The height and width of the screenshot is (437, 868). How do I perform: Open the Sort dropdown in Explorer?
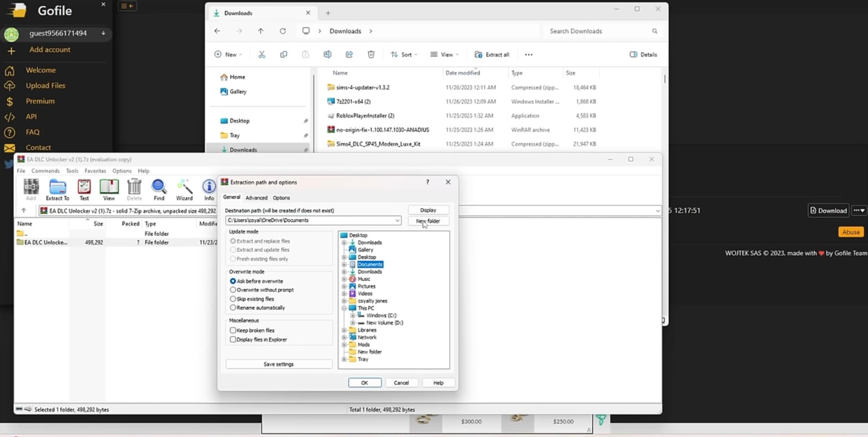pos(404,54)
